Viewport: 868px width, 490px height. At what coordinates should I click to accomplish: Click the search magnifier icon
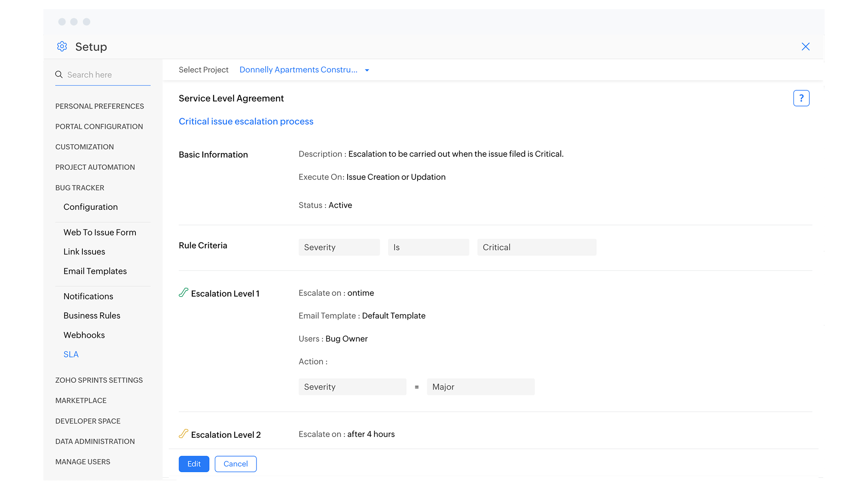click(x=59, y=75)
